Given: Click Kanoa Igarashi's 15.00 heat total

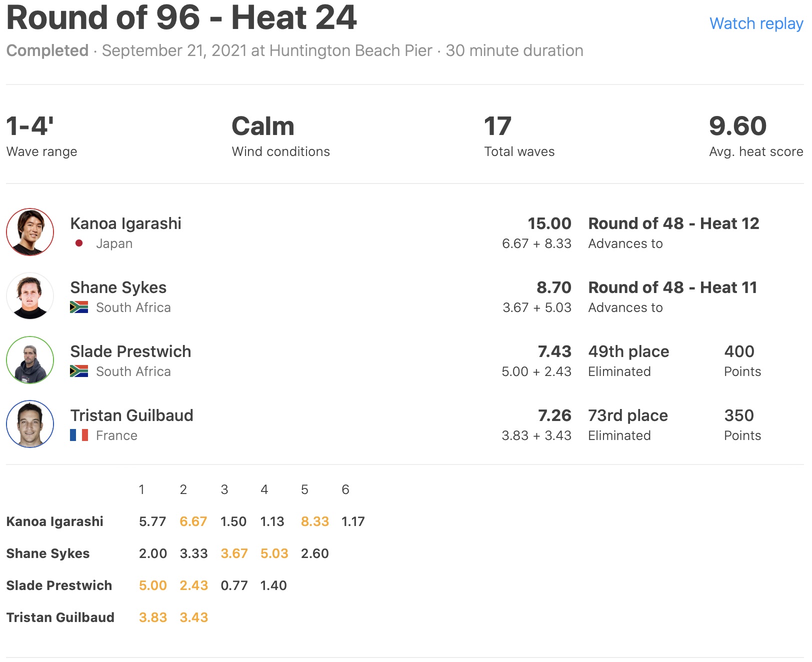Looking at the screenshot, I should (x=549, y=223).
